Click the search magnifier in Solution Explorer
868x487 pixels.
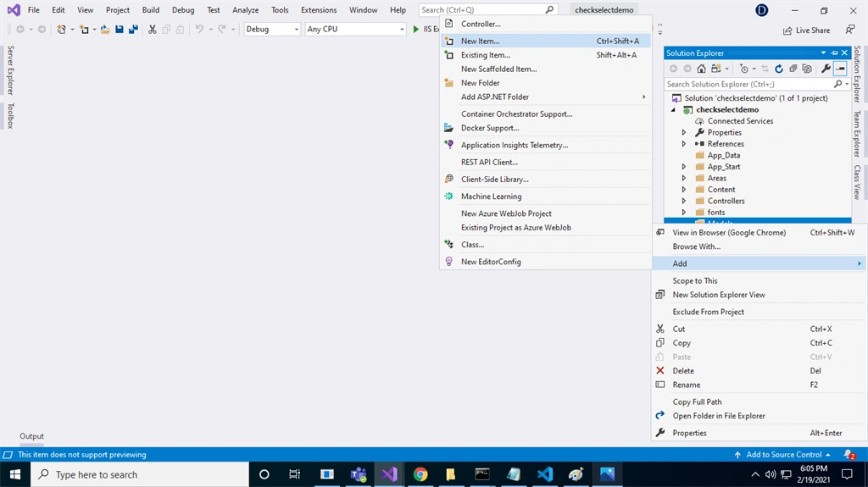[838, 84]
